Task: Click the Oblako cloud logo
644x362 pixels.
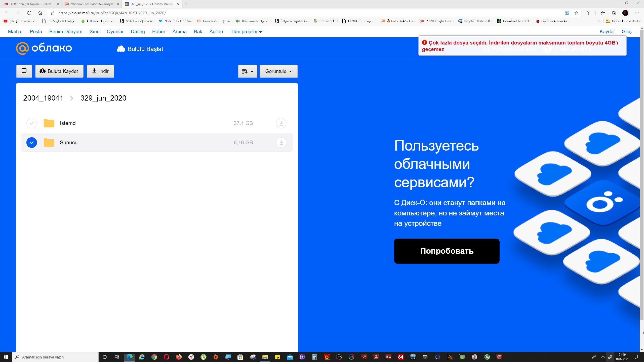Action: coord(44,48)
